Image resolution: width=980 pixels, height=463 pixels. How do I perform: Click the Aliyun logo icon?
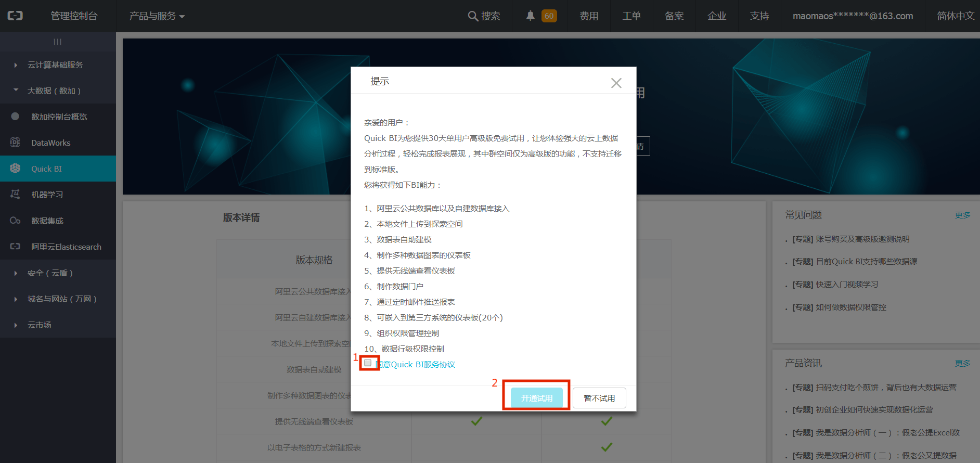(x=15, y=16)
